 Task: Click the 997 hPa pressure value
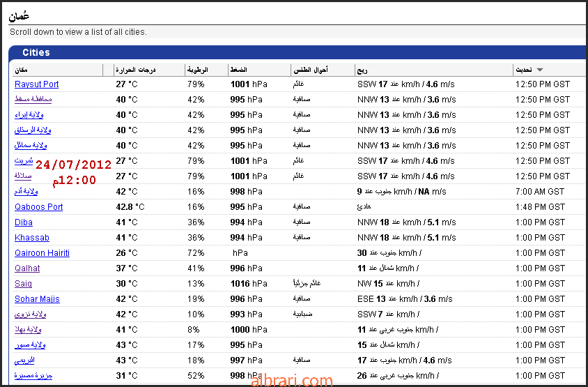247,361
